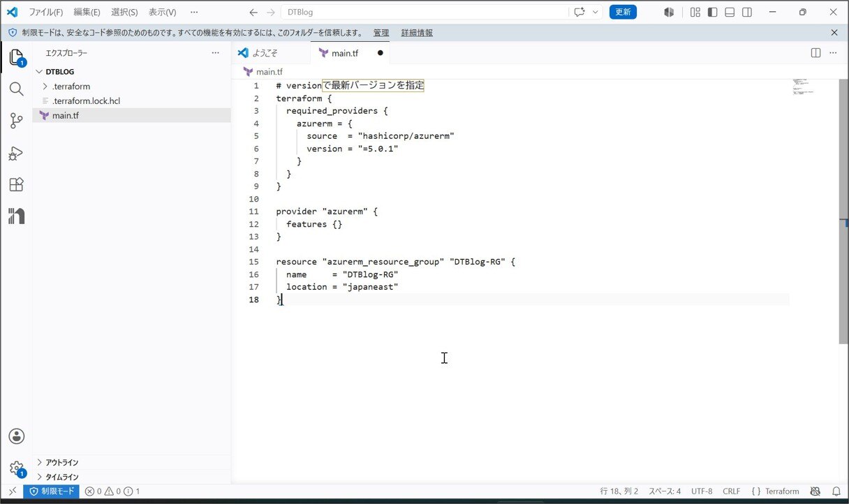Toggle the primary sidebar layout button
The height and width of the screenshot is (504, 849).
[x=712, y=12]
